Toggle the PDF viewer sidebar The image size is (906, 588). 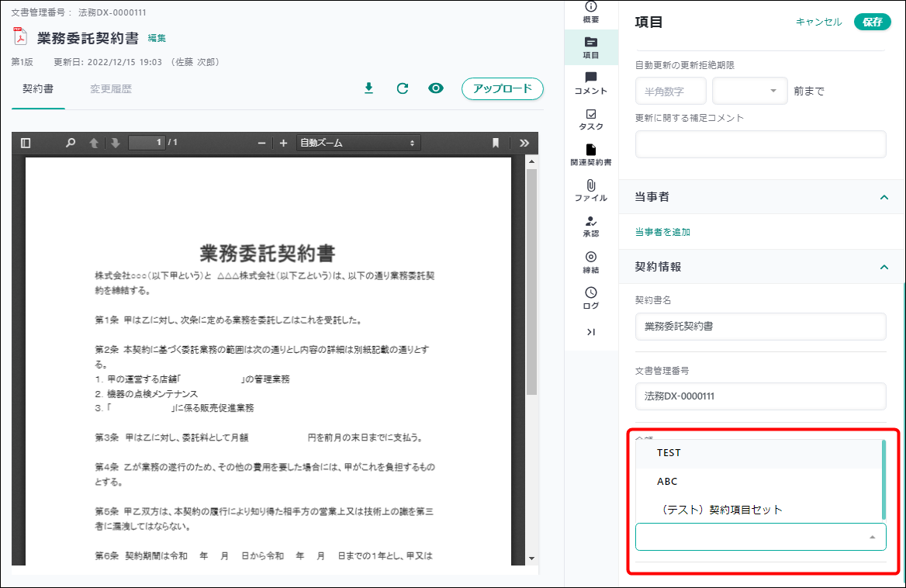click(x=26, y=143)
